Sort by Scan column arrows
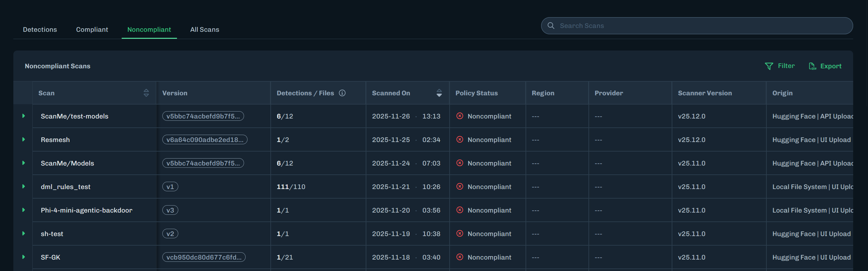Image resolution: width=868 pixels, height=271 pixels. pyautogui.click(x=146, y=93)
